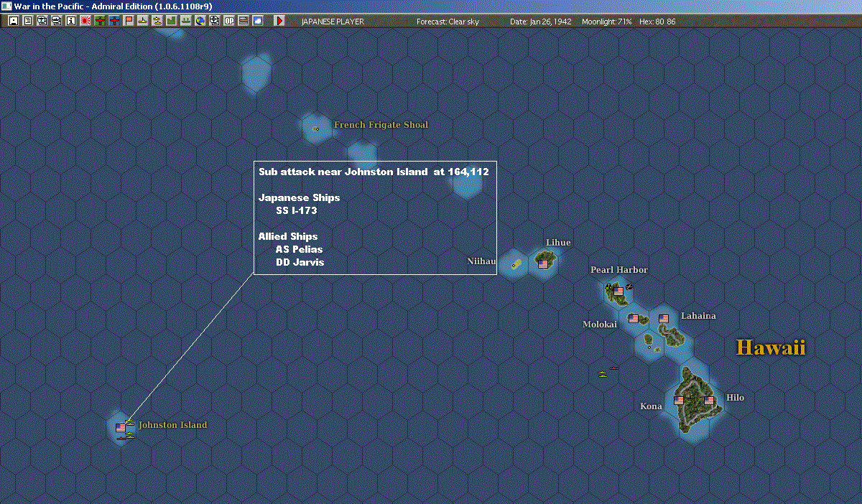This screenshot has width=862, height=504.
Task: Click the 'Sub attack near Johnston Island' heading
Action: coord(374,172)
